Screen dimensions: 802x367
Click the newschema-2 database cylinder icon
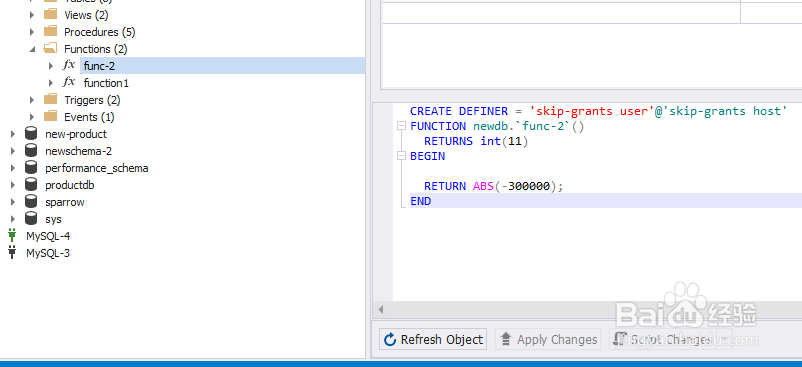[31, 150]
